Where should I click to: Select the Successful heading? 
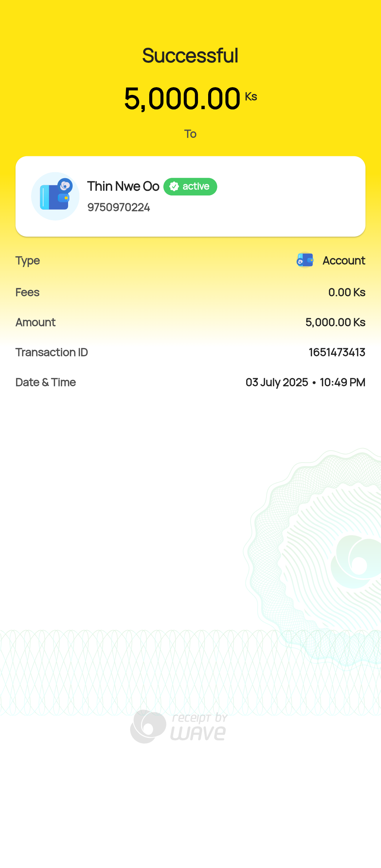click(190, 55)
